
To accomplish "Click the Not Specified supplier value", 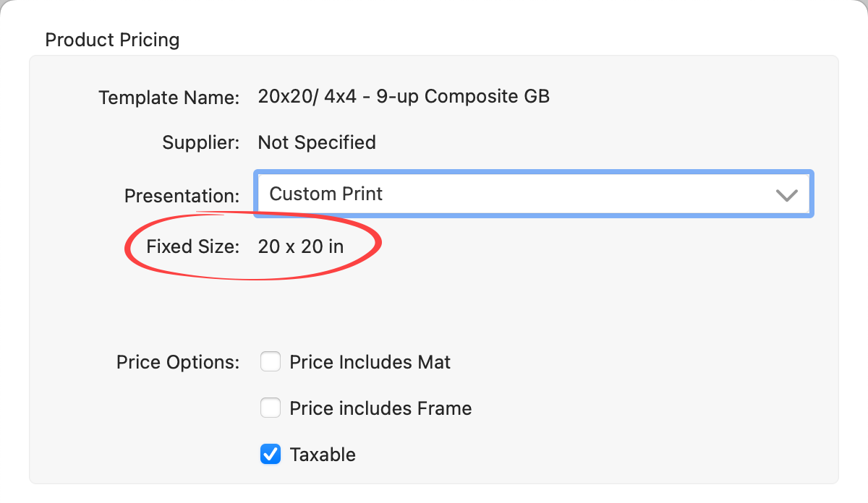I will 317,142.
